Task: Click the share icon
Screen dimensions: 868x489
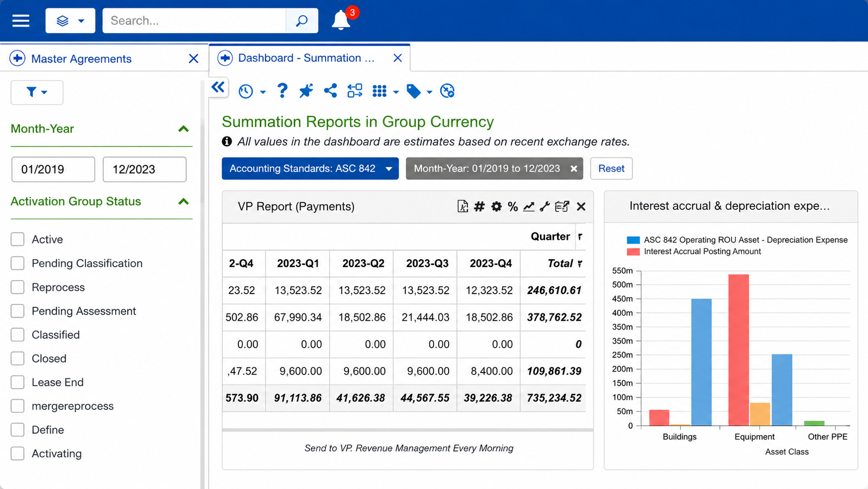Action: [x=330, y=91]
